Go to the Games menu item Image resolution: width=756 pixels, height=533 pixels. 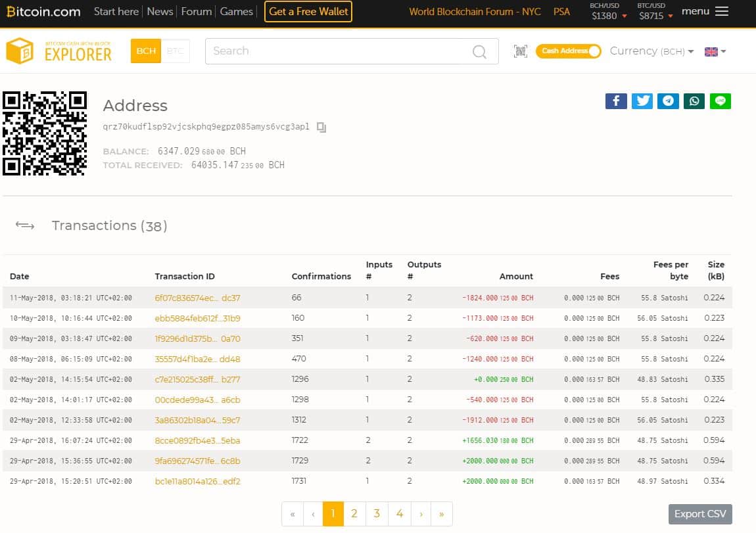point(236,11)
